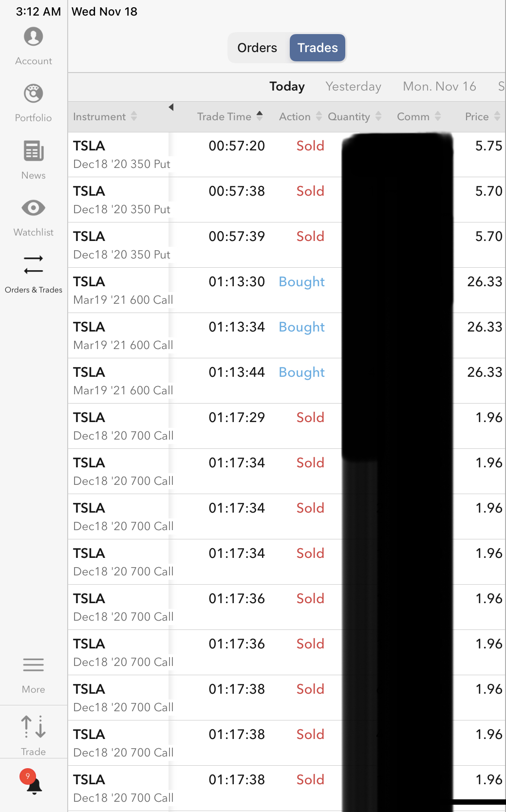Select the Today tab
Image resolution: width=506 pixels, height=812 pixels.
pos(287,87)
